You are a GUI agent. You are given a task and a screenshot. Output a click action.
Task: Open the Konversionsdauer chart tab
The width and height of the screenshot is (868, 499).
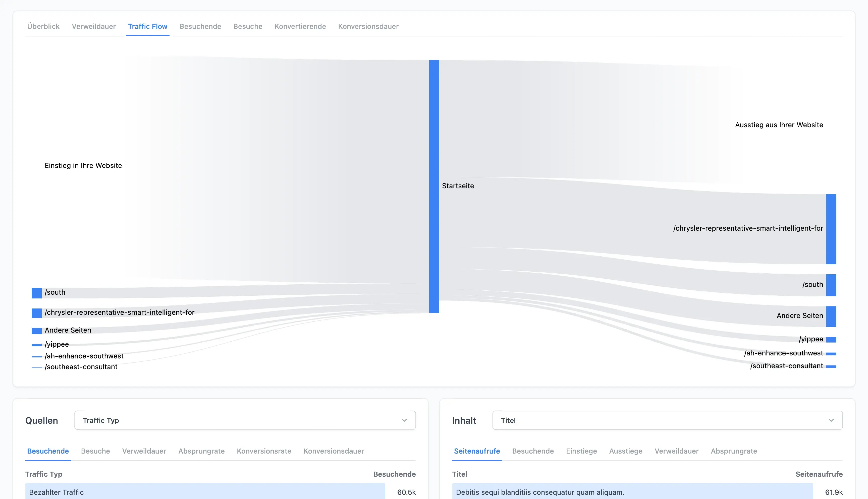click(368, 26)
